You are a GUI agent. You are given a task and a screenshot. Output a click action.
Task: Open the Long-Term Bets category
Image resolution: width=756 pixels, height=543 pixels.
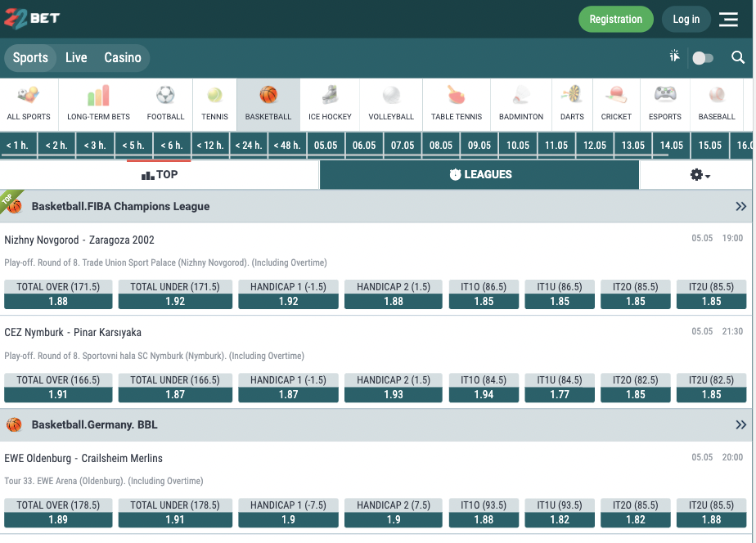[98, 104]
